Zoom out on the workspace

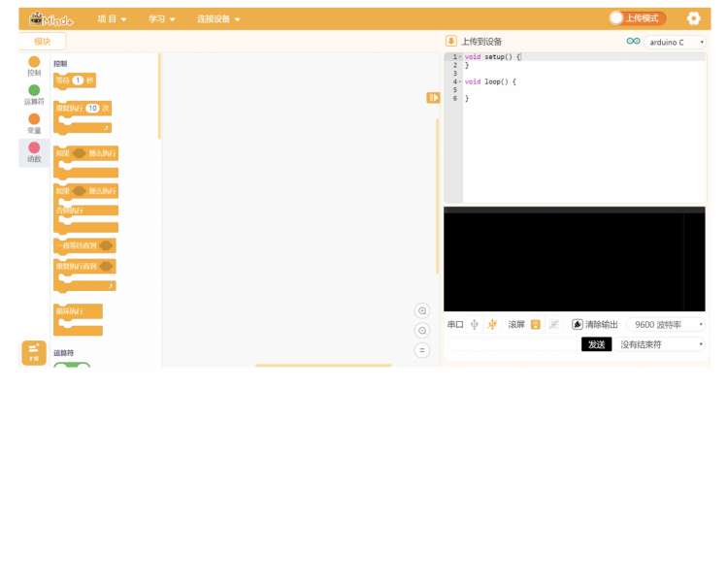(422, 331)
